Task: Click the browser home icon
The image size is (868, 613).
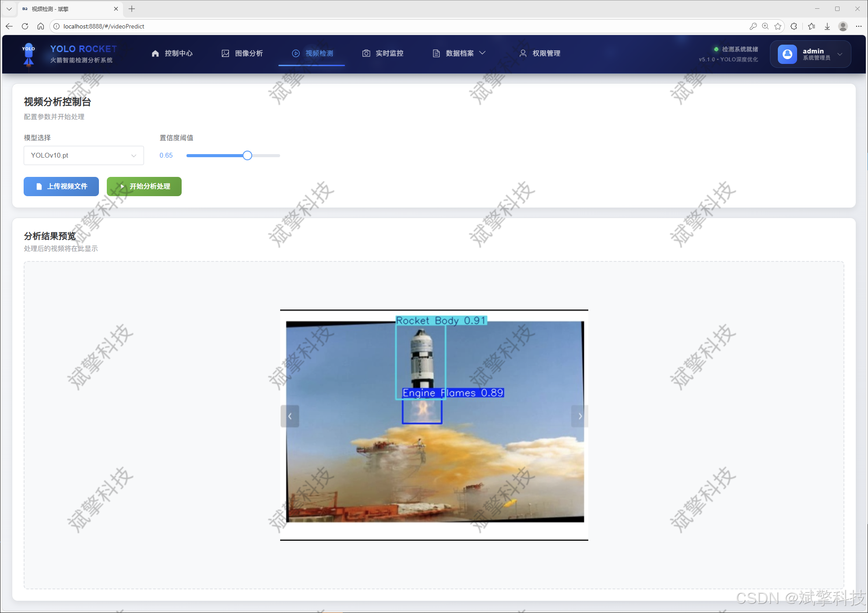Action: pyautogui.click(x=41, y=26)
